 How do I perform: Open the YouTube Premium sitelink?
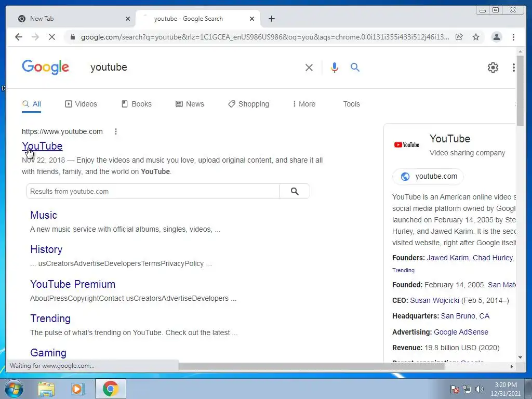pos(73,284)
